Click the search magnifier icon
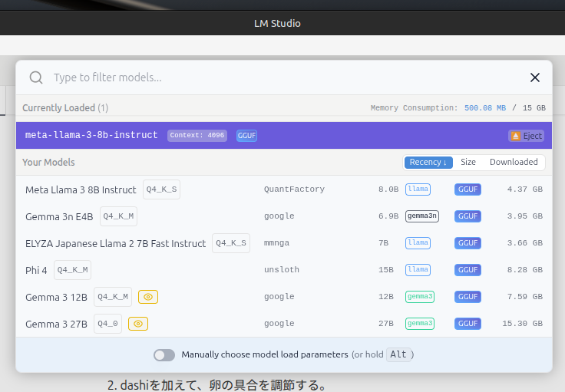Image resolution: width=565 pixels, height=392 pixels. coord(36,77)
